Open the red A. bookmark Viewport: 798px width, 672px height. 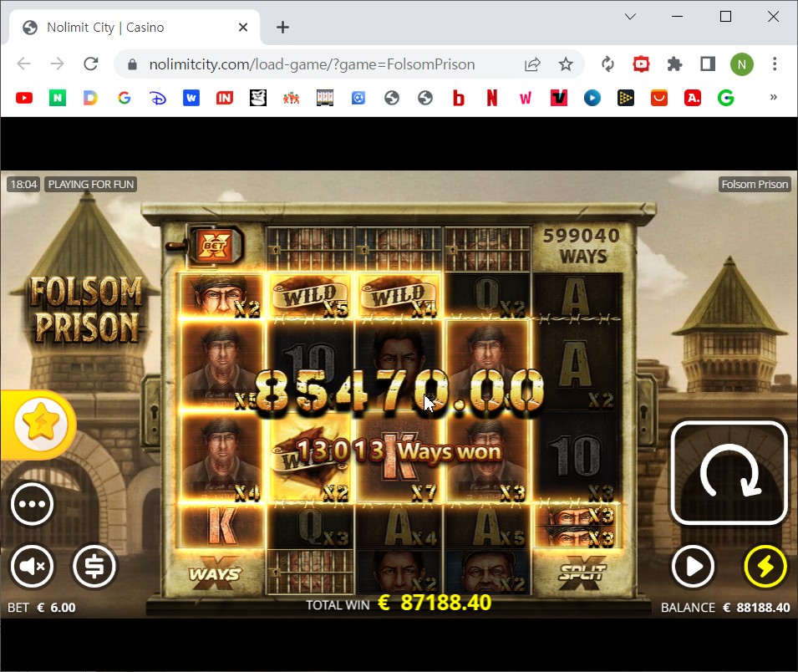[693, 98]
